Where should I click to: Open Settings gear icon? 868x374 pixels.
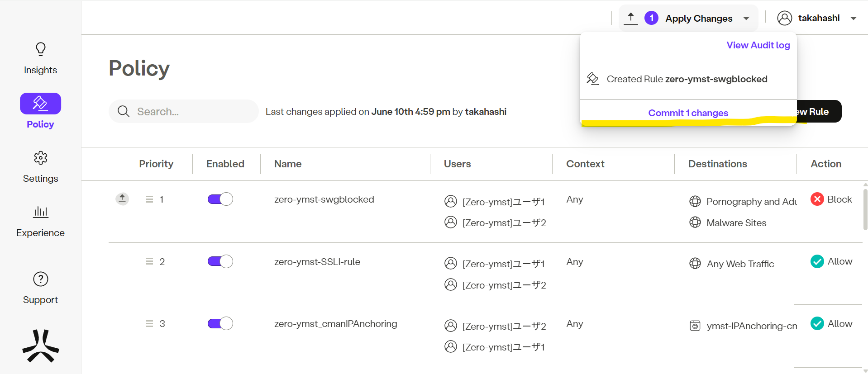pos(41,158)
